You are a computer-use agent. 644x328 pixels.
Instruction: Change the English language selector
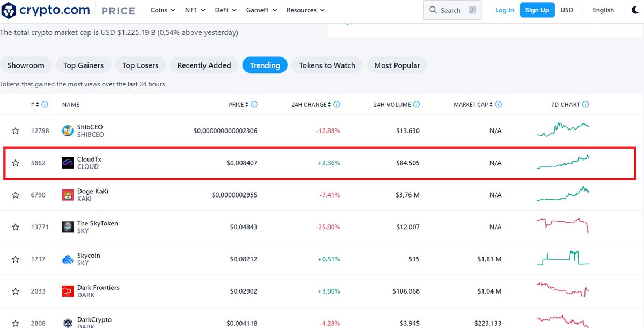[x=603, y=10]
